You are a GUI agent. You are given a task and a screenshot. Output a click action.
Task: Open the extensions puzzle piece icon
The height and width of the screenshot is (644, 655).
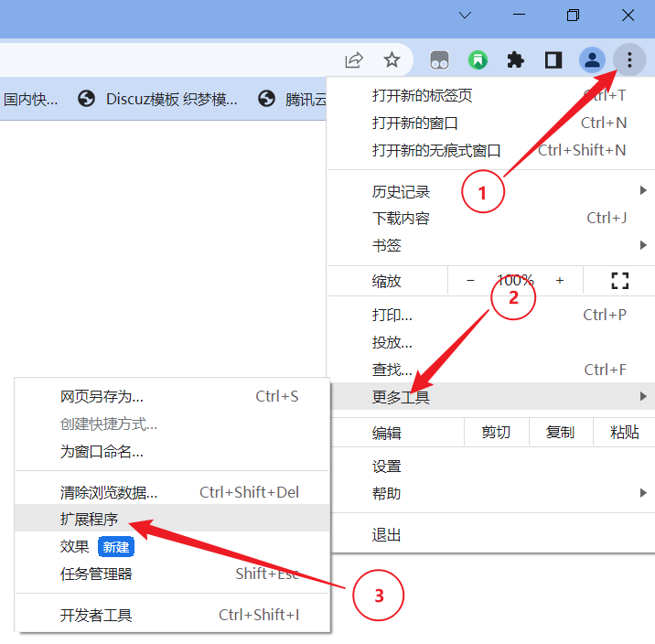516,60
